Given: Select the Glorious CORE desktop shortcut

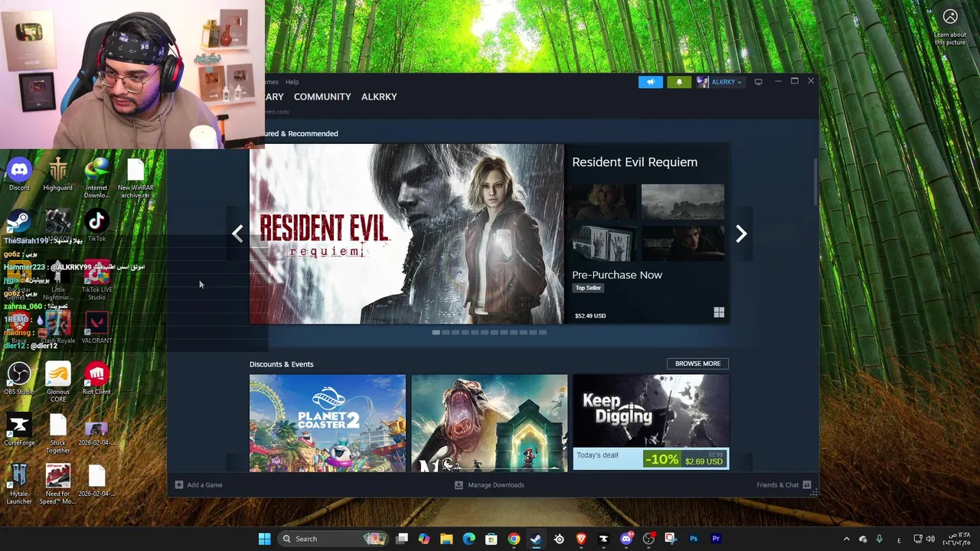Looking at the screenshot, I should (57, 382).
